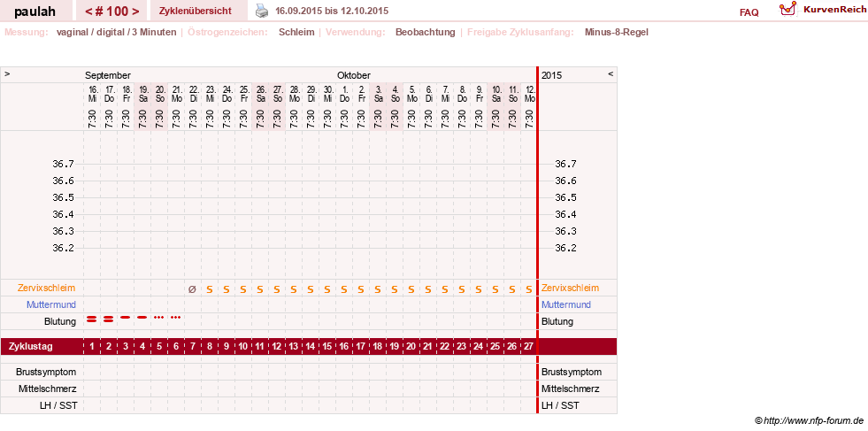Click the S mucus symbol on 1. Do
The width and height of the screenshot is (868, 431).
point(344,289)
